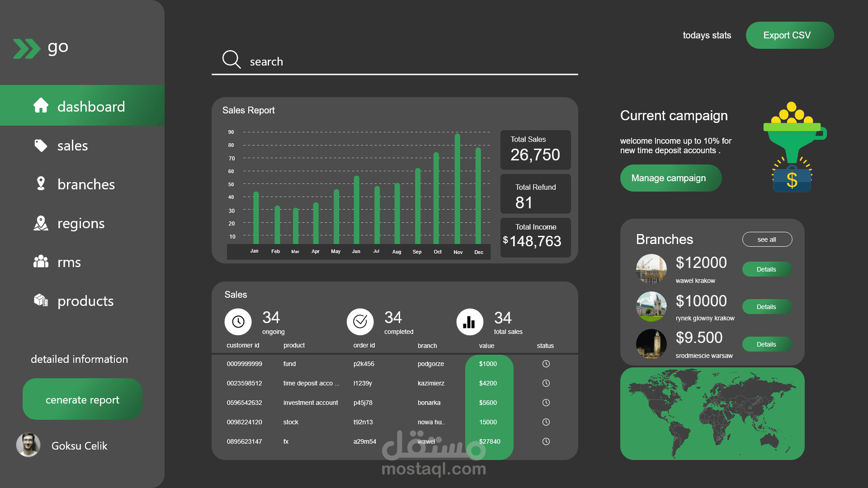Screen dimensions: 868x488
Task: Open Details for wawel krakow branch
Action: click(x=767, y=269)
